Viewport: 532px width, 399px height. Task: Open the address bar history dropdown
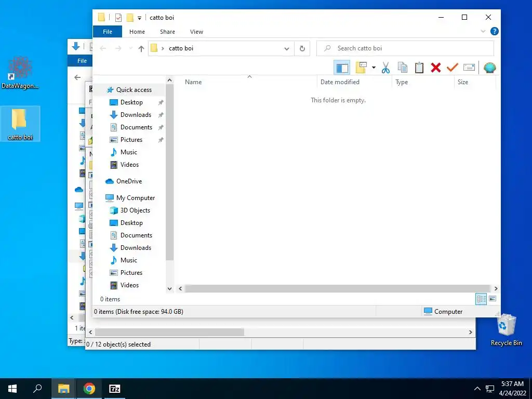coord(287,48)
